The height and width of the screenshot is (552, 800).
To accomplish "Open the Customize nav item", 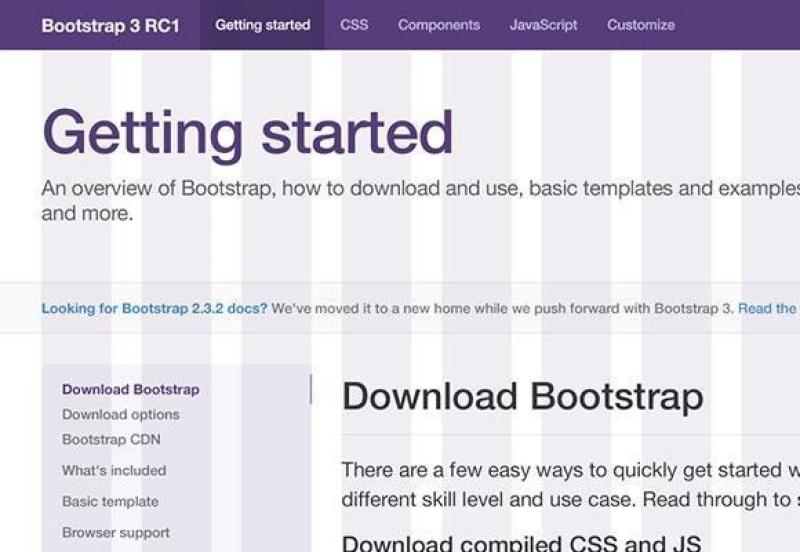I will (641, 25).
